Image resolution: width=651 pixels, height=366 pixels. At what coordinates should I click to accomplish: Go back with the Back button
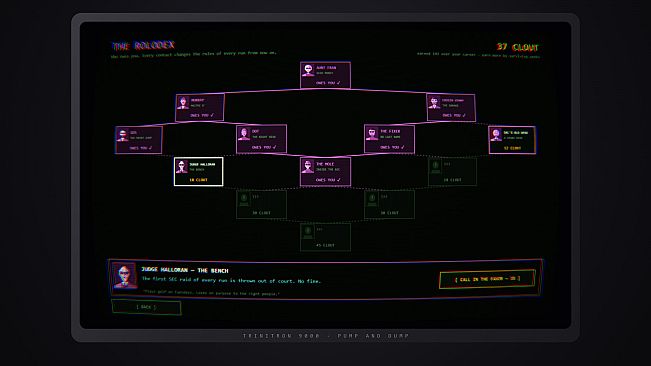[x=146, y=307]
